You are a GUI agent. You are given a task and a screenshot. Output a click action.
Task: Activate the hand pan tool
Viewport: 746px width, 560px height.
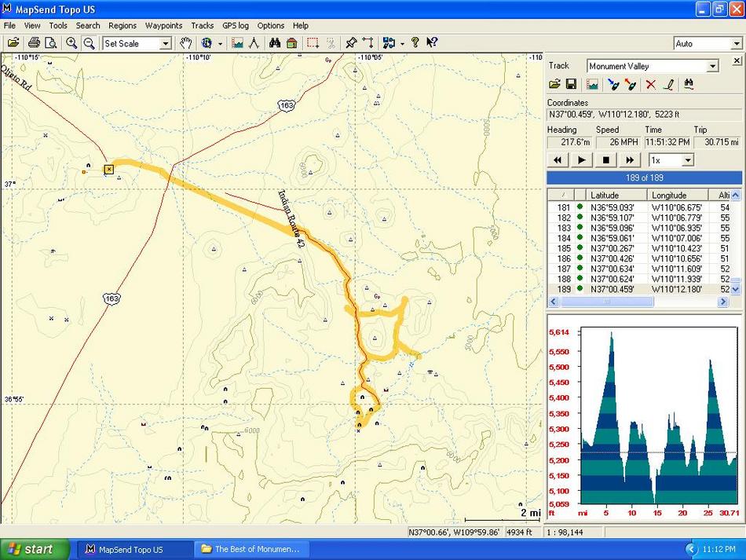click(x=185, y=43)
